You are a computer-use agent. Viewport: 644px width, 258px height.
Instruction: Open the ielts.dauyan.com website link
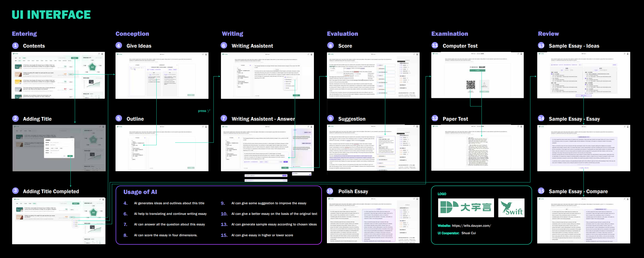click(471, 226)
